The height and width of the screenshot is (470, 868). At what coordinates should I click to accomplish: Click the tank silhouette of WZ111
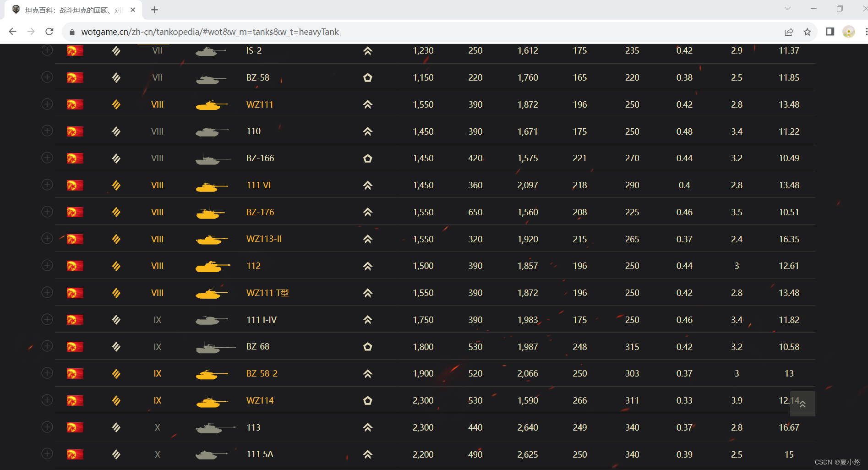tap(212, 105)
